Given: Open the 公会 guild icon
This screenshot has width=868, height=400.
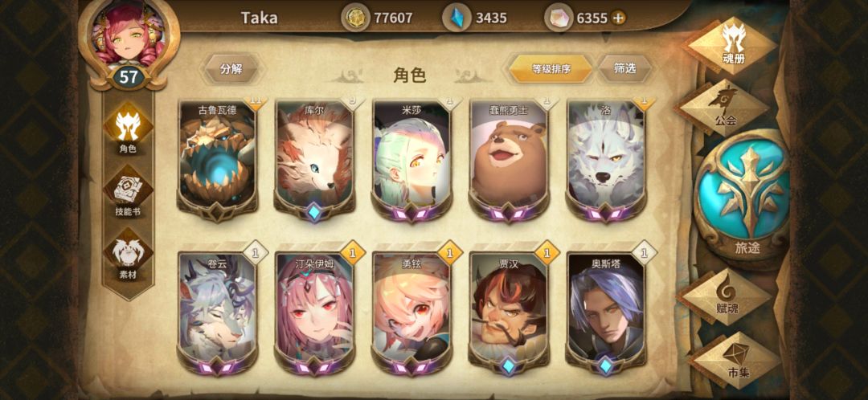Looking at the screenshot, I should [723, 108].
